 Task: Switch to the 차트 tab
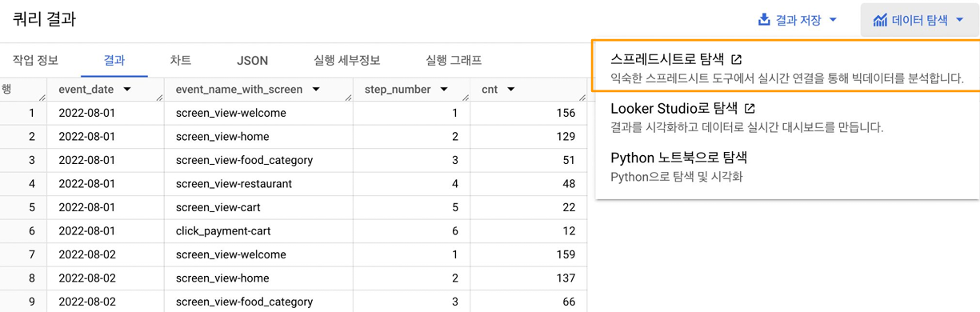(x=181, y=60)
